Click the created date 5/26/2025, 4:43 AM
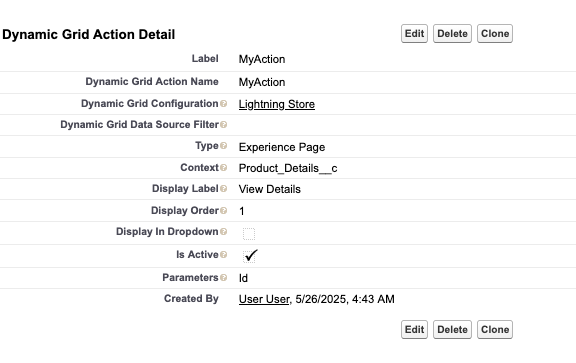Screen dimensions: 576x363 [345, 299]
